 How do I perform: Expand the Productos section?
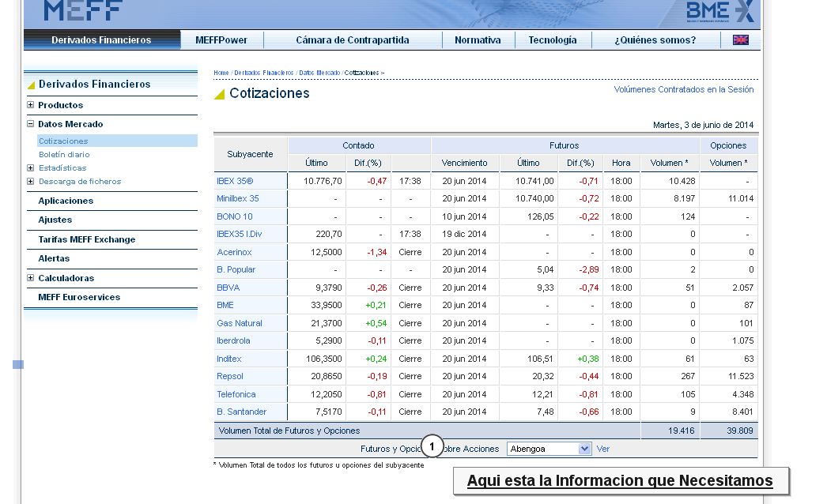[31, 105]
